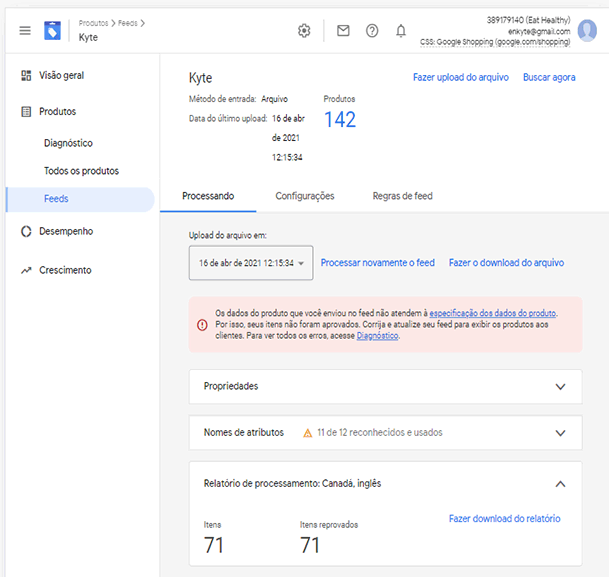Select Feeds in the sidebar

80,199
